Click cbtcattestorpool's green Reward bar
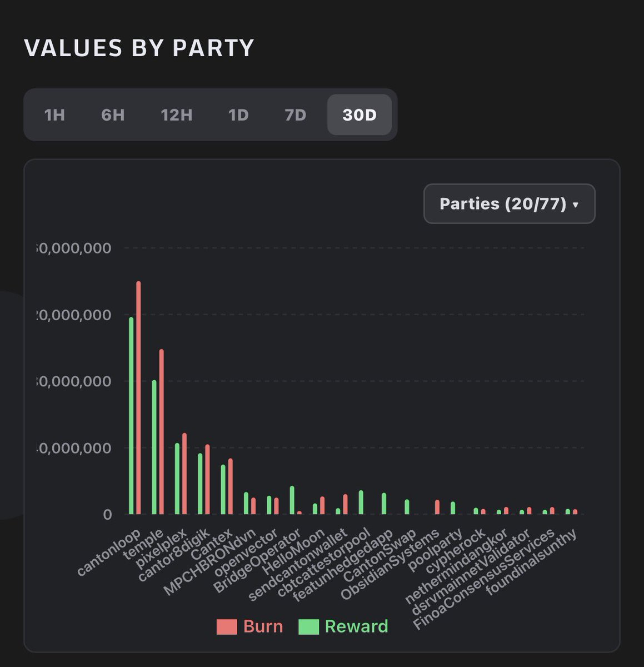This screenshot has height=667, width=644. pos(361,502)
